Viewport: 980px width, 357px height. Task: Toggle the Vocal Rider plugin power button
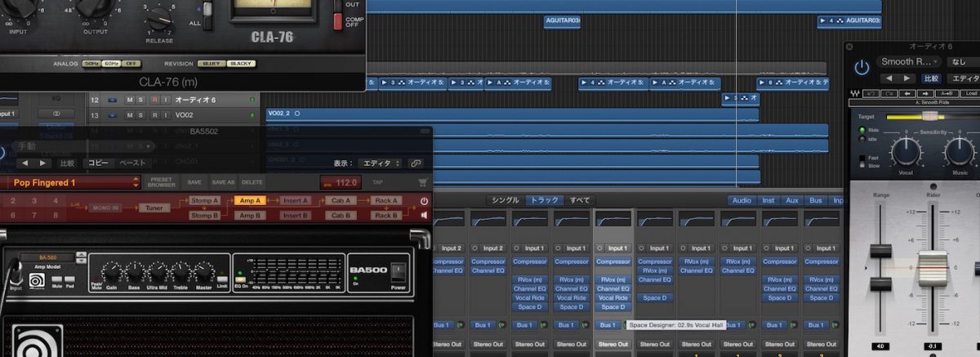862,68
